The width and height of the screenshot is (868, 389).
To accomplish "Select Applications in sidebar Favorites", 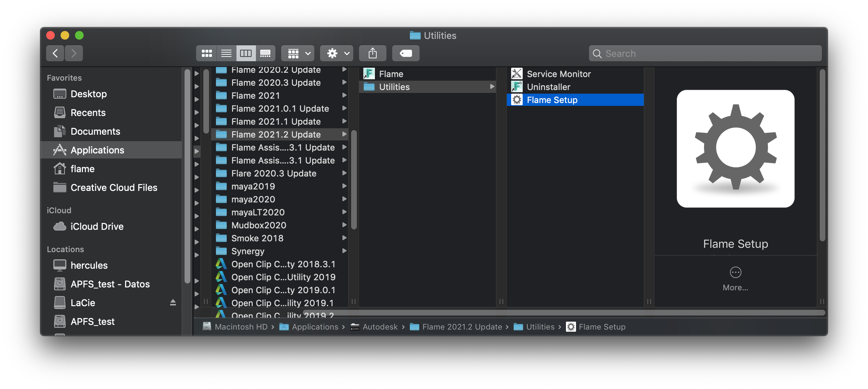I will click(97, 150).
